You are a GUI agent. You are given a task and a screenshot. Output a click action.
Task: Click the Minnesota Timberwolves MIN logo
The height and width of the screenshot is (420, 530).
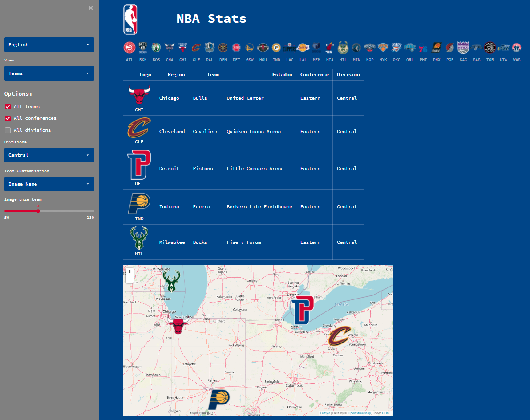click(x=356, y=48)
